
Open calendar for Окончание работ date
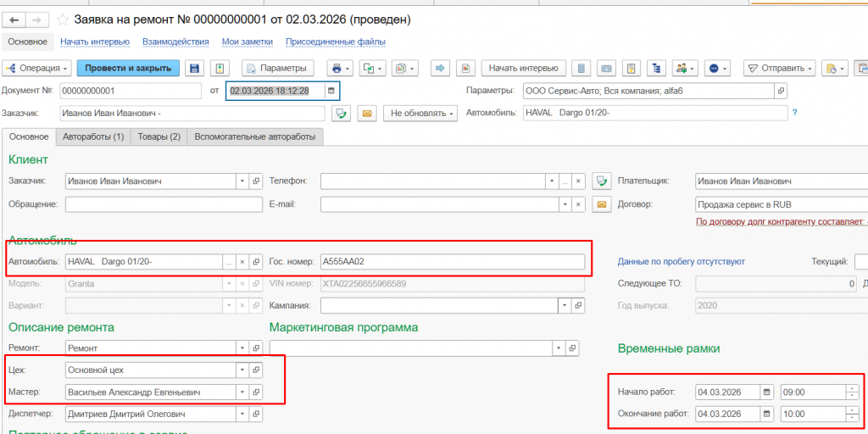pyautogui.click(x=766, y=414)
